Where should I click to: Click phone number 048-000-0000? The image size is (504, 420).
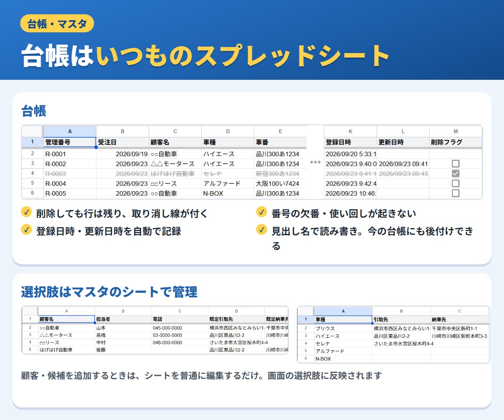pos(180,342)
